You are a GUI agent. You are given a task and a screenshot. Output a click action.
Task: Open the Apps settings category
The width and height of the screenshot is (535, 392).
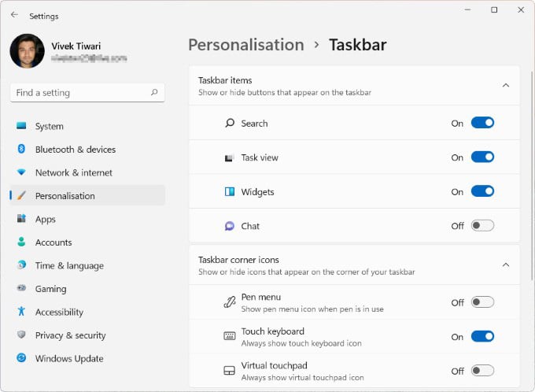pyautogui.click(x=45, y=219)
